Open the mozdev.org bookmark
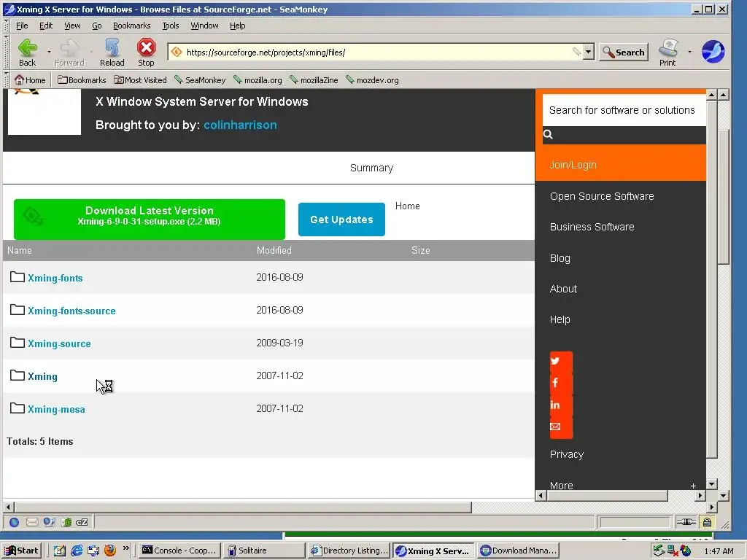Screen dimensions: 747x560 tap(372, 80)
